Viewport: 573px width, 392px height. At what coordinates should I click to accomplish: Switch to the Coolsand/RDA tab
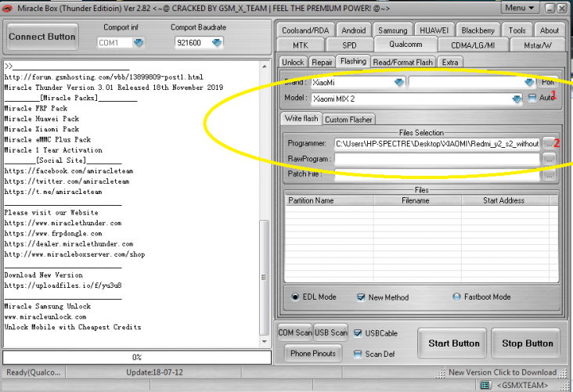click(x=305, y=31)
